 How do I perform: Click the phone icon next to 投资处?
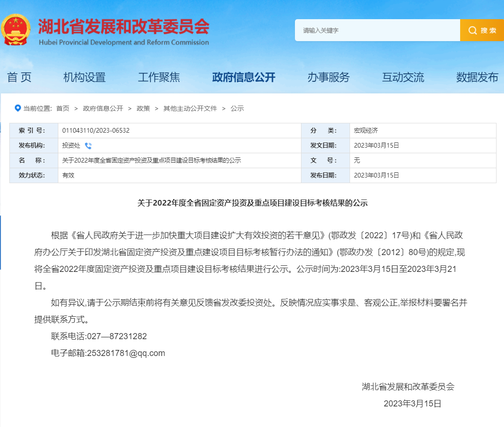click(x=88, y=146)
